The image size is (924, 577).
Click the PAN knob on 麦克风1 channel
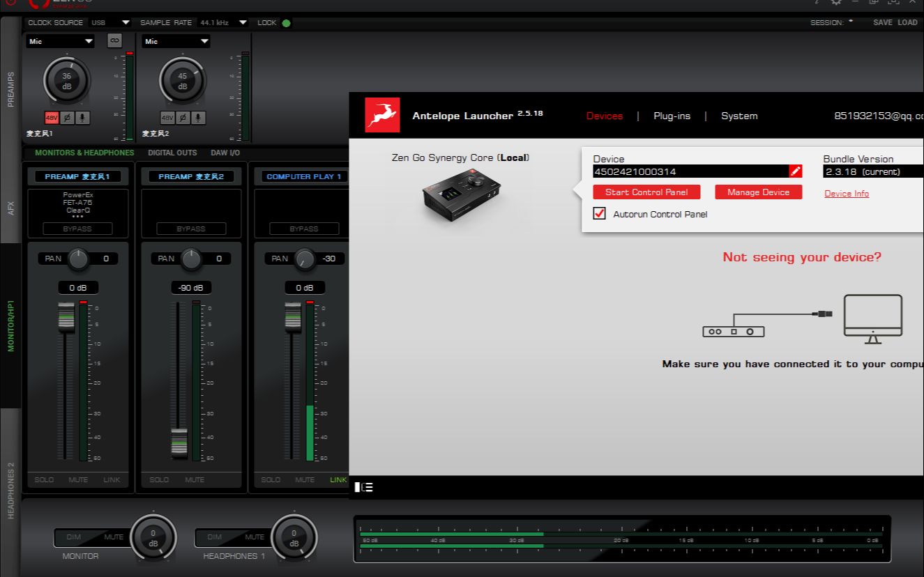78,259
